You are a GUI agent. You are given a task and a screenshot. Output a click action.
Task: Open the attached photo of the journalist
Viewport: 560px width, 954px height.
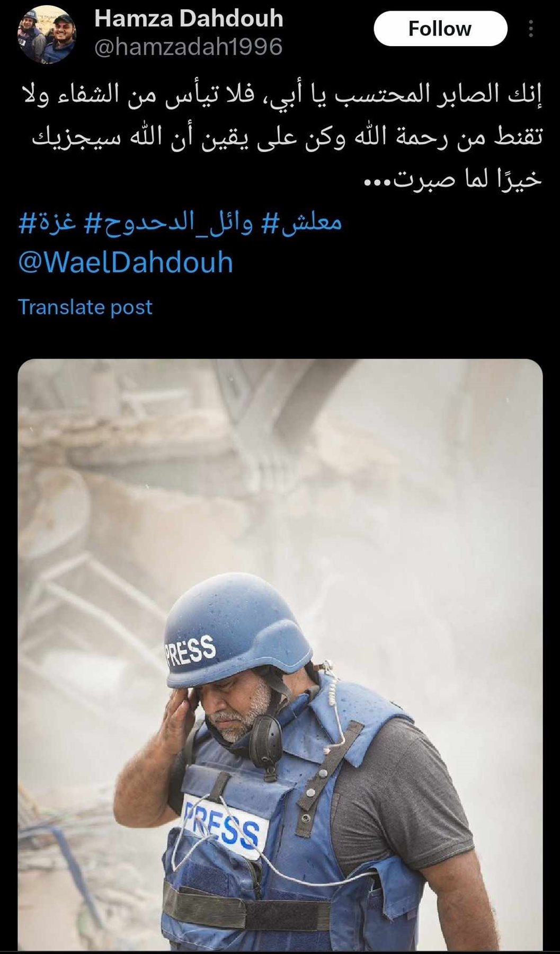(280, 655)
